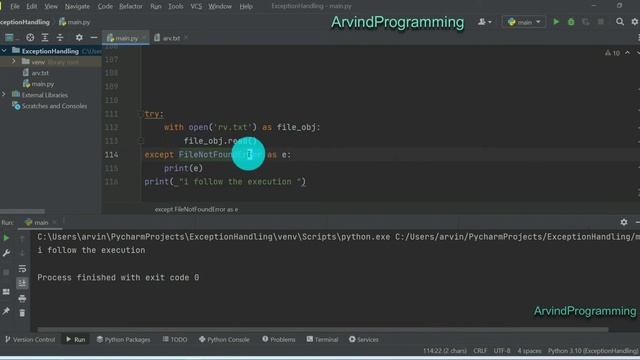
Task: Select opened file locate target icon
Action: [x=30, y=38]
